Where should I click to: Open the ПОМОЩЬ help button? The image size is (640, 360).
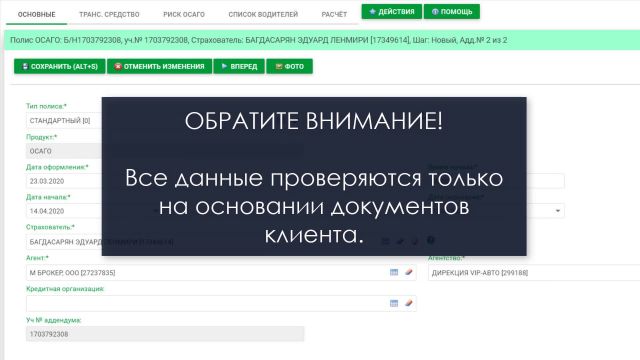point(452,12)
